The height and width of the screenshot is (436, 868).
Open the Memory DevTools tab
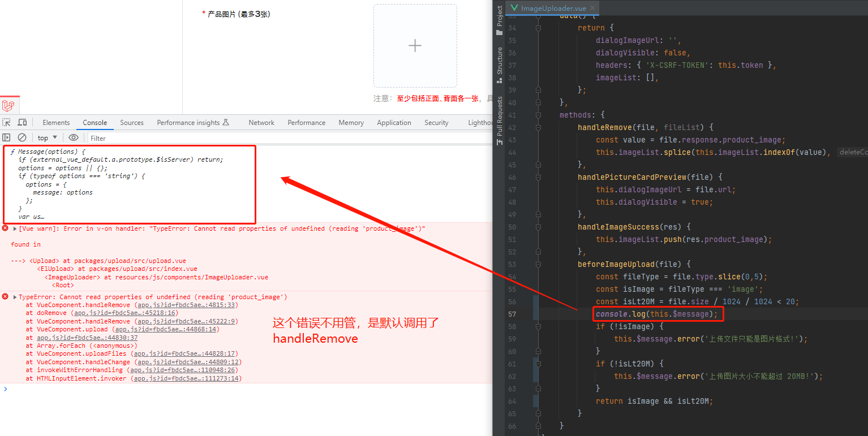coord(351,122)
